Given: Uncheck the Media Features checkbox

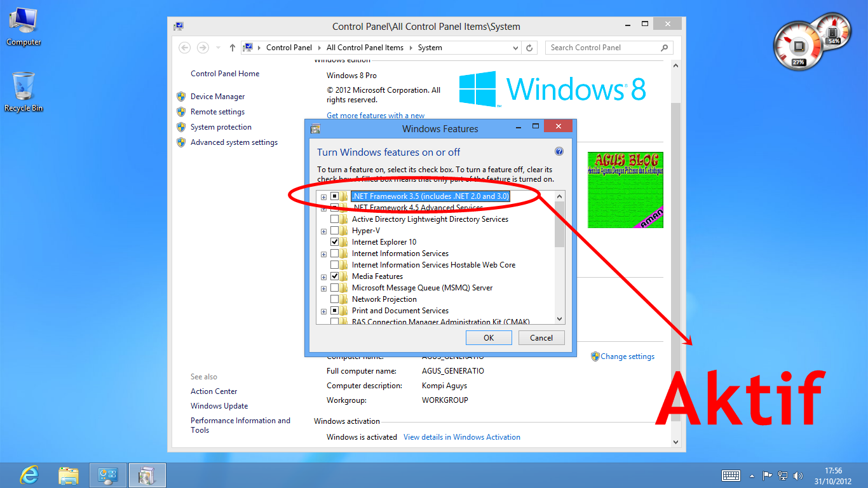Looking at the screenshot, I should pos(335,276).
